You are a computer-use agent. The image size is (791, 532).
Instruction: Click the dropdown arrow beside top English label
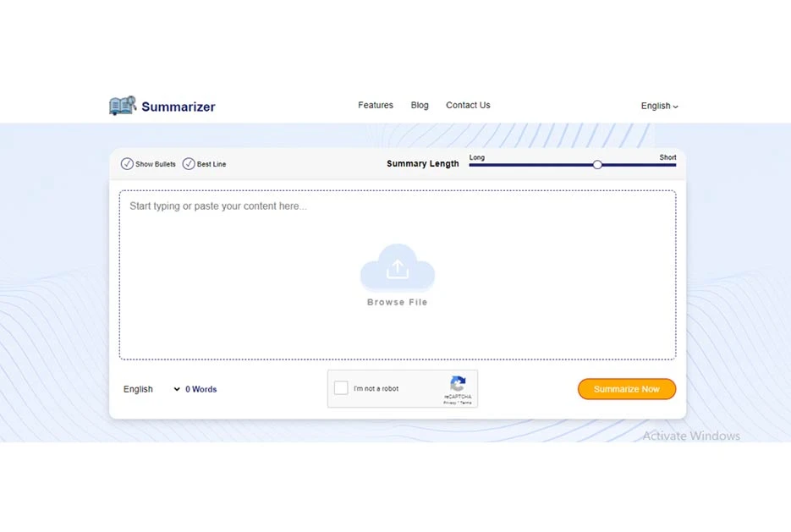675,106
